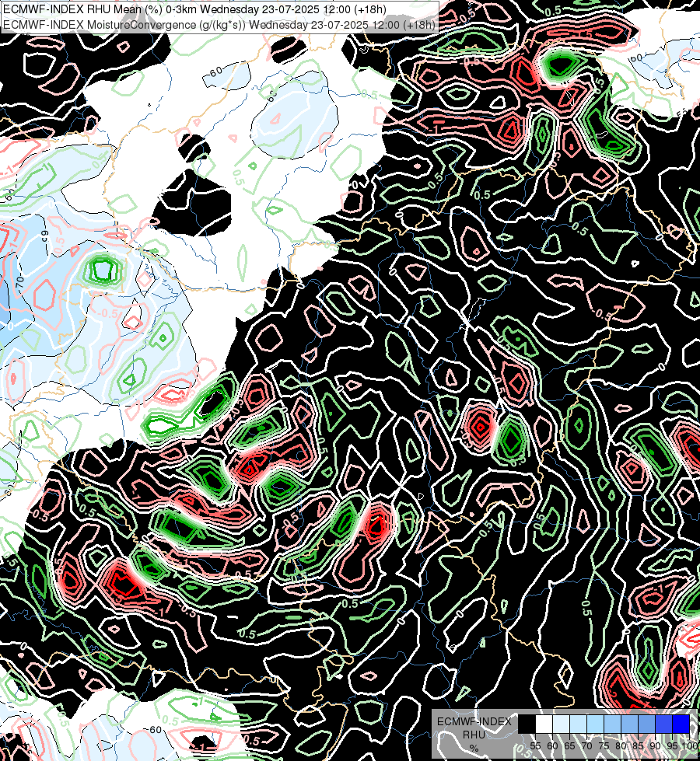Pick the 60–65 palest blue legend swatch
Image resolution: width=700 pixels, height=761 pixels.
pyautogui.click(x=561, y=724)
